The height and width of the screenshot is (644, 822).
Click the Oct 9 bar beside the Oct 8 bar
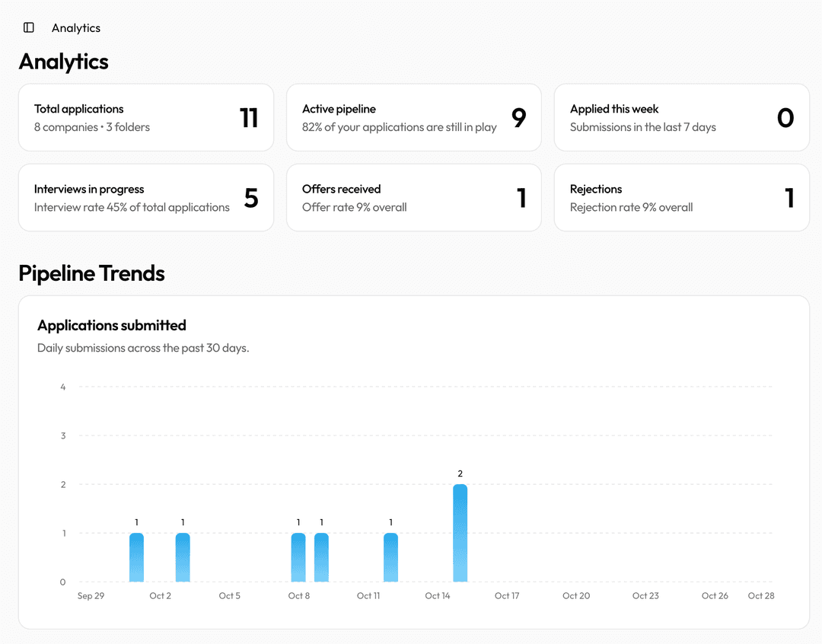[321, 557]
